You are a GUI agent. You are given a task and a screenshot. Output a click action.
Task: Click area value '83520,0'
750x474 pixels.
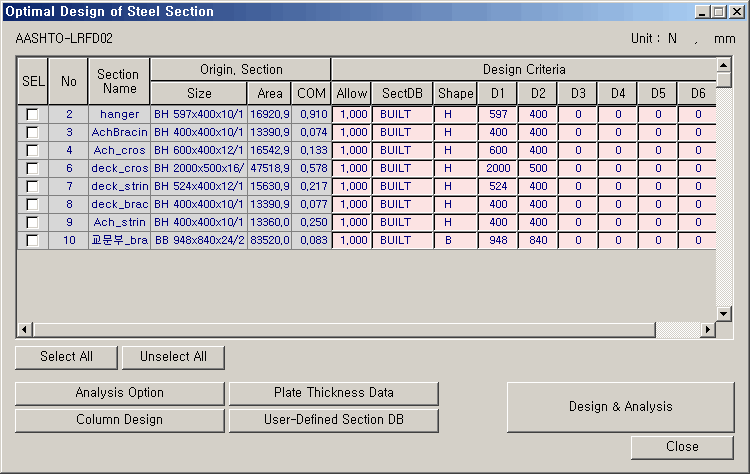tap(270, 240)
